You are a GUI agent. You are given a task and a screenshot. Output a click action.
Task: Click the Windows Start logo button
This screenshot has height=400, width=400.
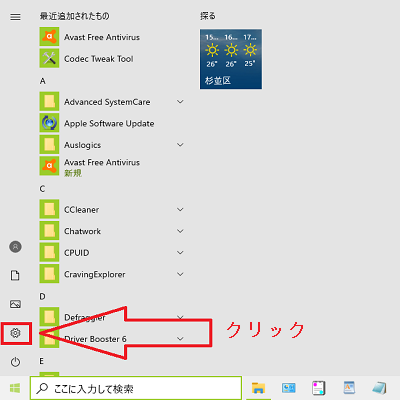click(15, 388)
